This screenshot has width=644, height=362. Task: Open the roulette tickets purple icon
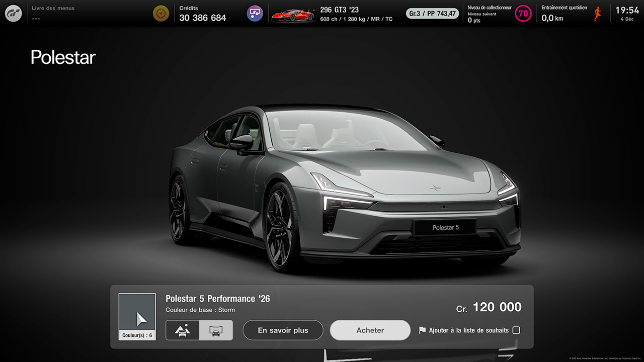tap(255, 13)
